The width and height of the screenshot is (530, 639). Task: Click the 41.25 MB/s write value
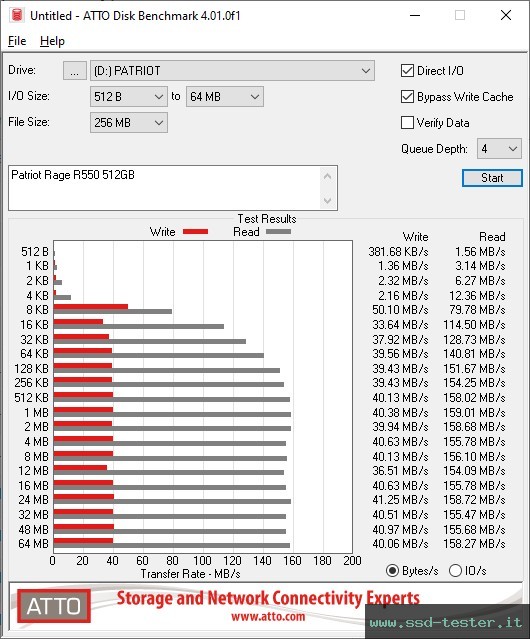400,500
